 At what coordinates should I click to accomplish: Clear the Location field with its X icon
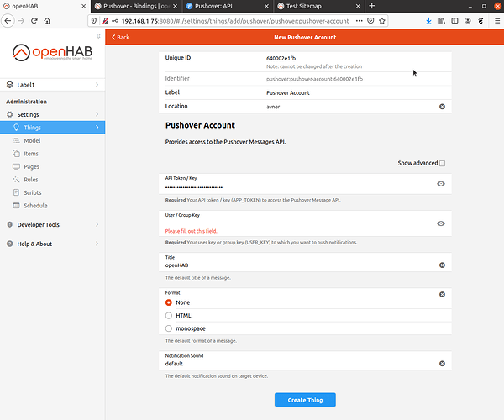(442, 107)
